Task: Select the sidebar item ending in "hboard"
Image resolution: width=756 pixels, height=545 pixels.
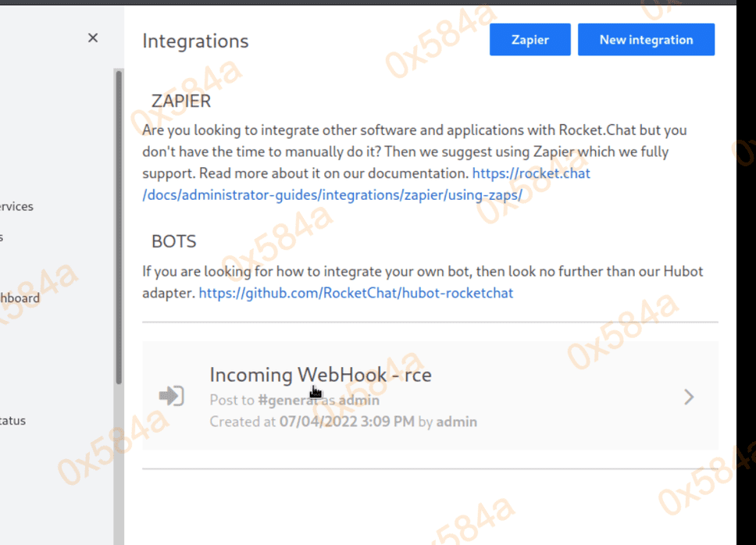Action: (x=20, y=298)
